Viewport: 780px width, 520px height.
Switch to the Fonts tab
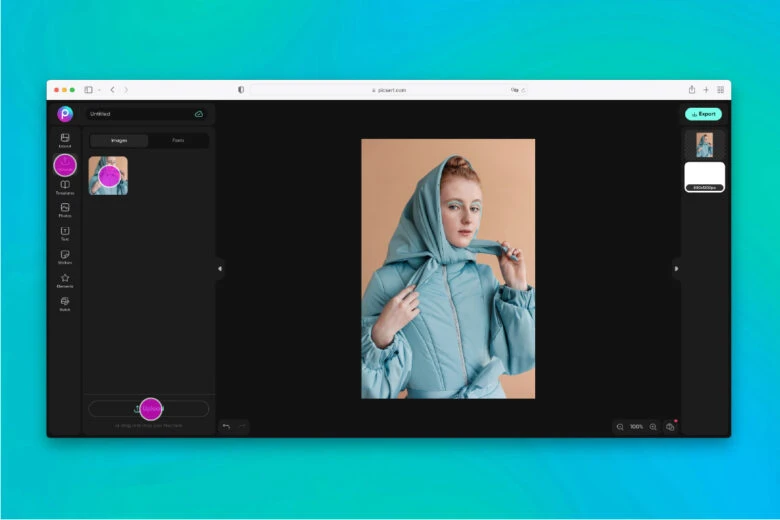click(x=178, y=140)
